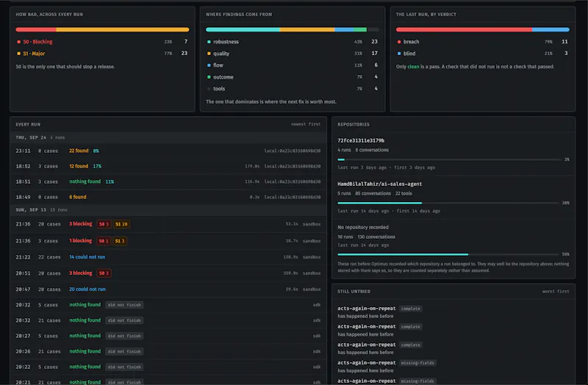Click the 179.0s duration on the 18:52 run

[252, 166]
